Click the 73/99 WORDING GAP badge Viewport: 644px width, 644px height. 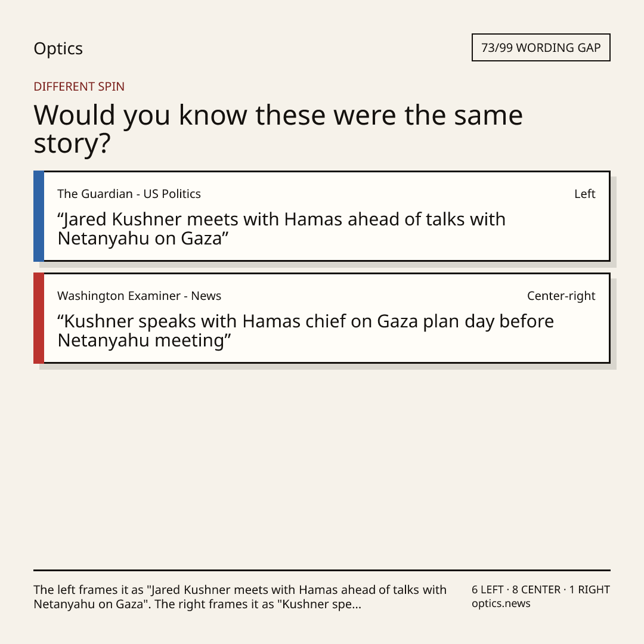tap(541, 48)
